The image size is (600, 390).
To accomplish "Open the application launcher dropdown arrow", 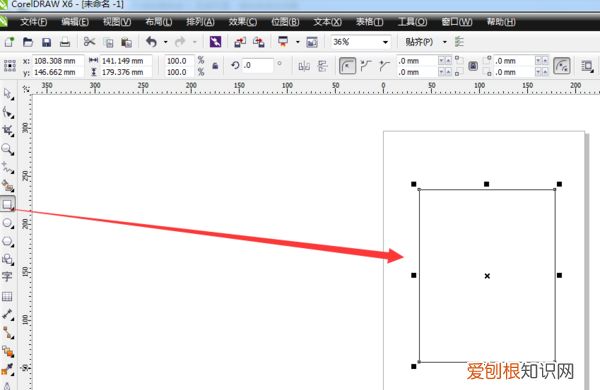I will (297, 42).
